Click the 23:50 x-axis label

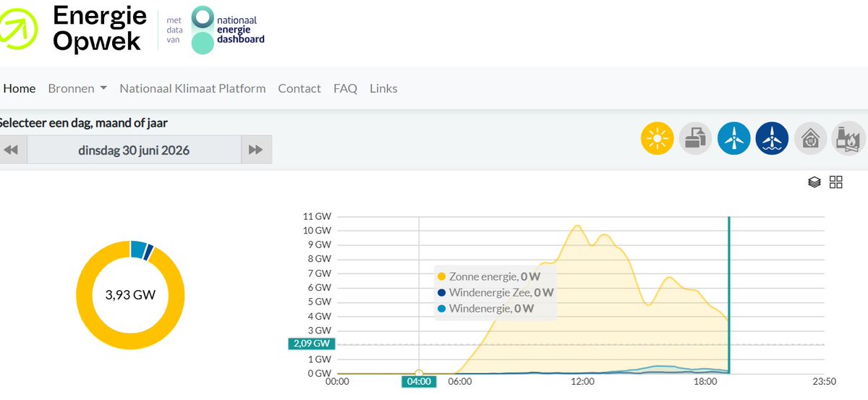pos(824,381)
